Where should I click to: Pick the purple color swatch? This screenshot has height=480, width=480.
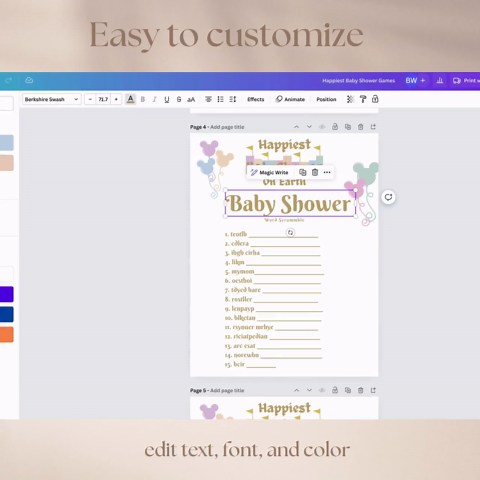7,294
